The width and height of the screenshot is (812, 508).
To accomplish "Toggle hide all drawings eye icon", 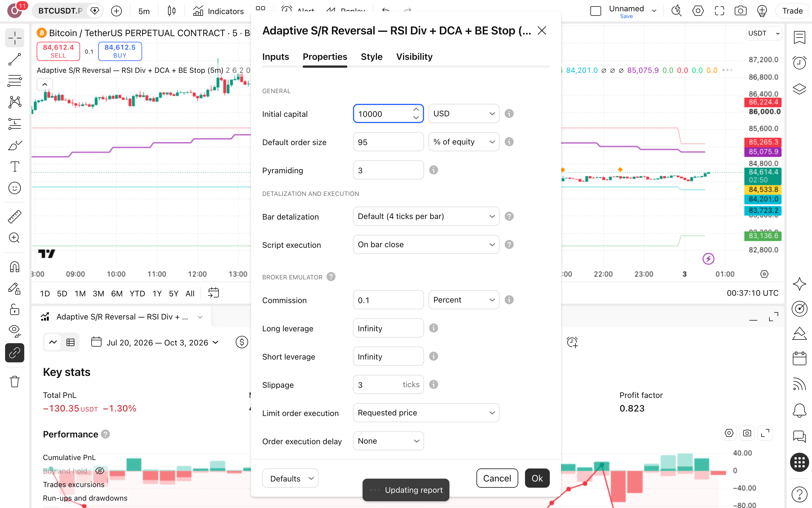I will (15, 331).
